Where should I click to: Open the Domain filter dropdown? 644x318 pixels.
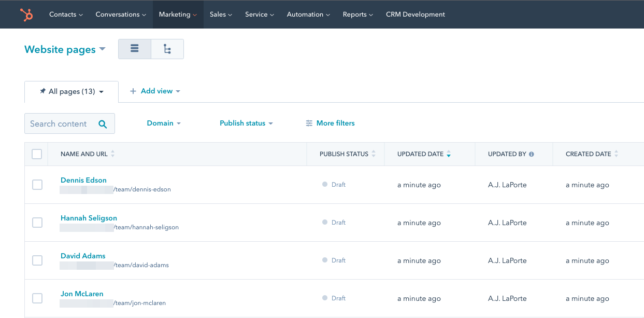tap(164, 123)
